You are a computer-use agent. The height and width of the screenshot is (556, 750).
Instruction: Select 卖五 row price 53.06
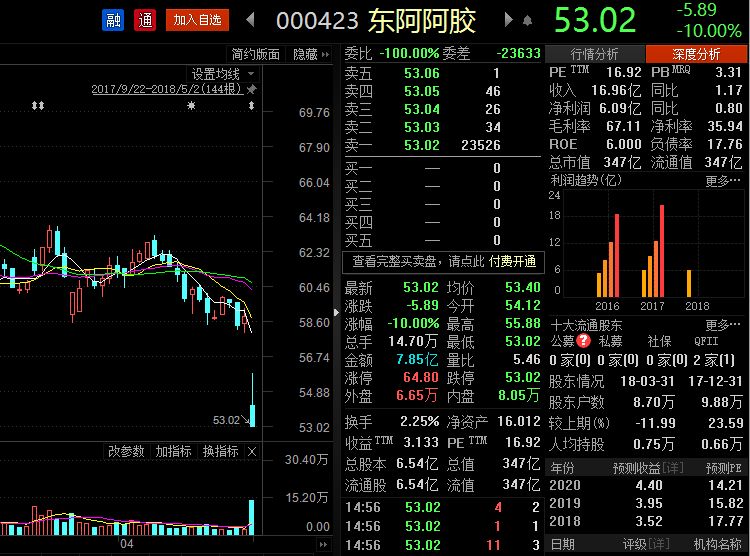tap(422, 73)
